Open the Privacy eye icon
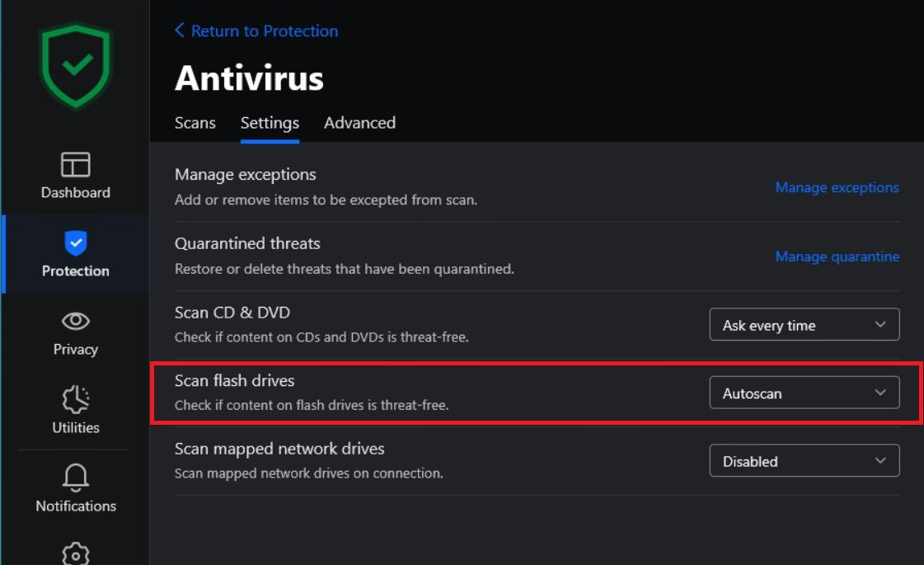The width and height of the screenshot is (924, 565). (76, 321)
